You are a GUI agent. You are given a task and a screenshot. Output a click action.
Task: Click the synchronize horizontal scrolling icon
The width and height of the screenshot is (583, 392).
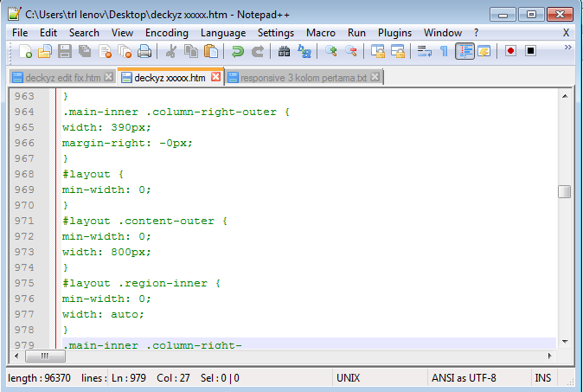(398, 51)
